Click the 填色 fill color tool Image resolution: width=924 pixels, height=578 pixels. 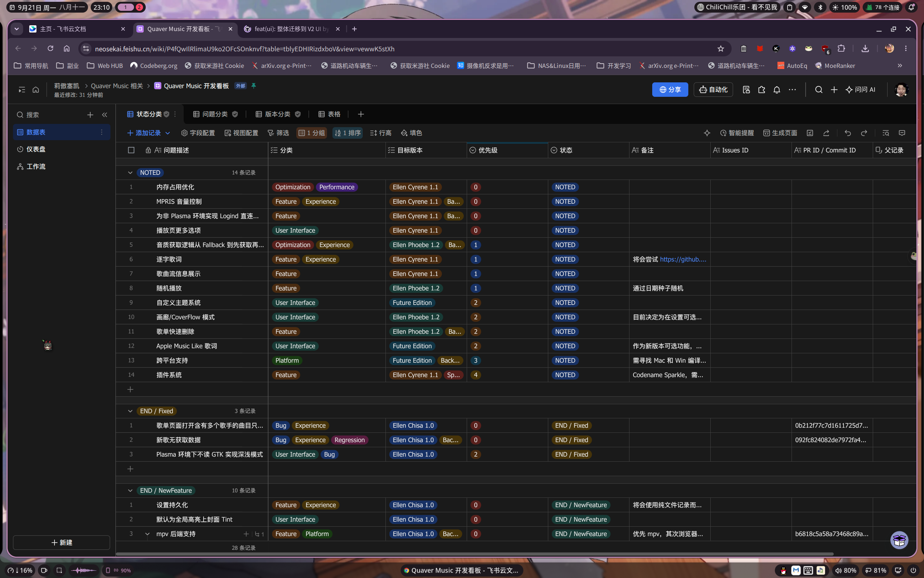click(x=411, y=133)
